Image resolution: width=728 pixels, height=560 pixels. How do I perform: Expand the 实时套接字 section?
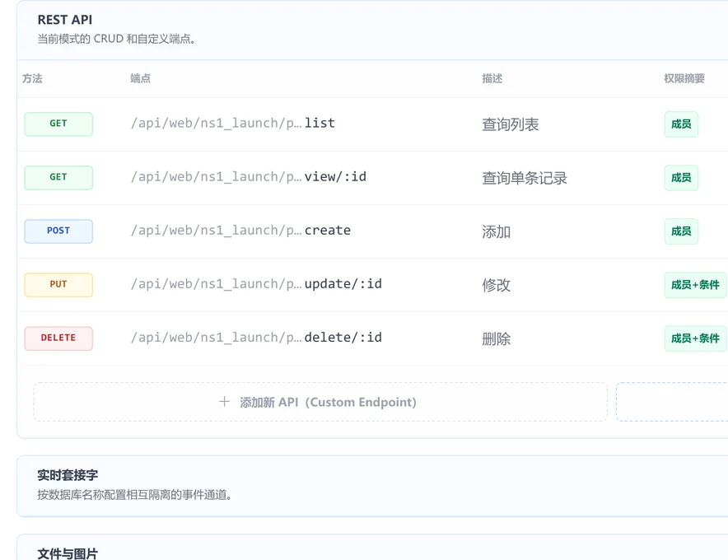click(x=372, y=486)
